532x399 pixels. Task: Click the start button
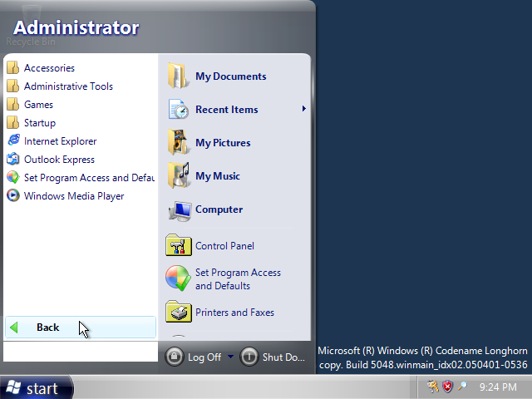[x=36, y=387]
